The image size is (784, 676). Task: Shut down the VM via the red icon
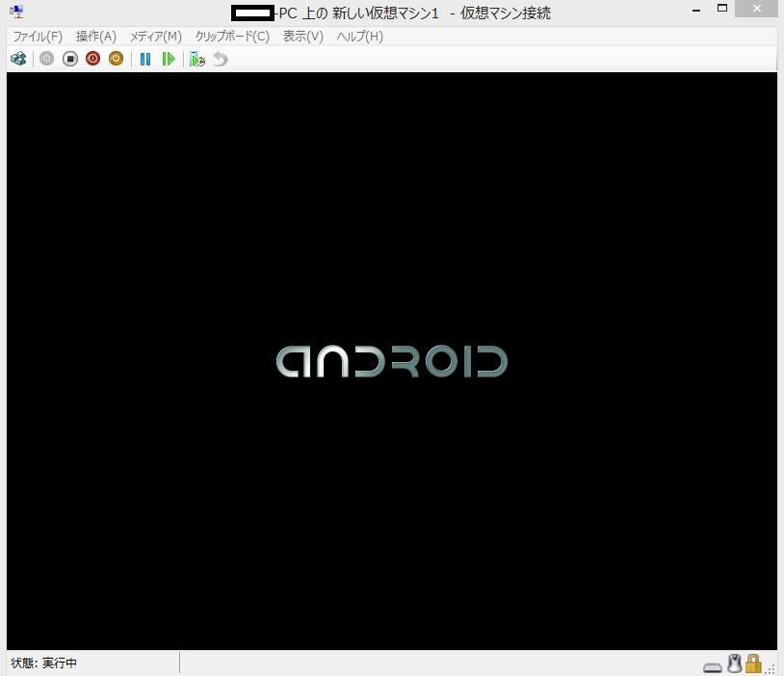93,59
